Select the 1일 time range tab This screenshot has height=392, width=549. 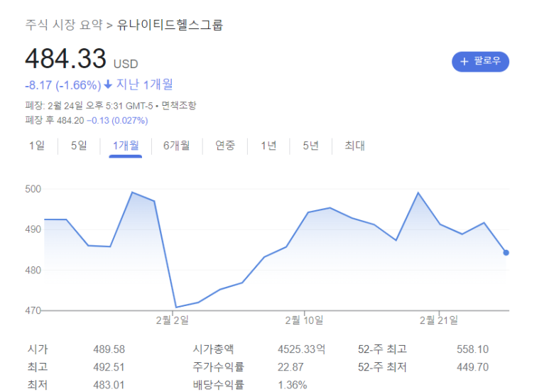click(37, 146)
